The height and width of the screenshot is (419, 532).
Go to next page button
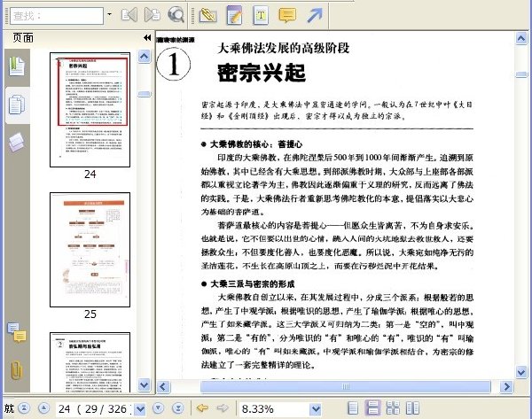point(158,408)
